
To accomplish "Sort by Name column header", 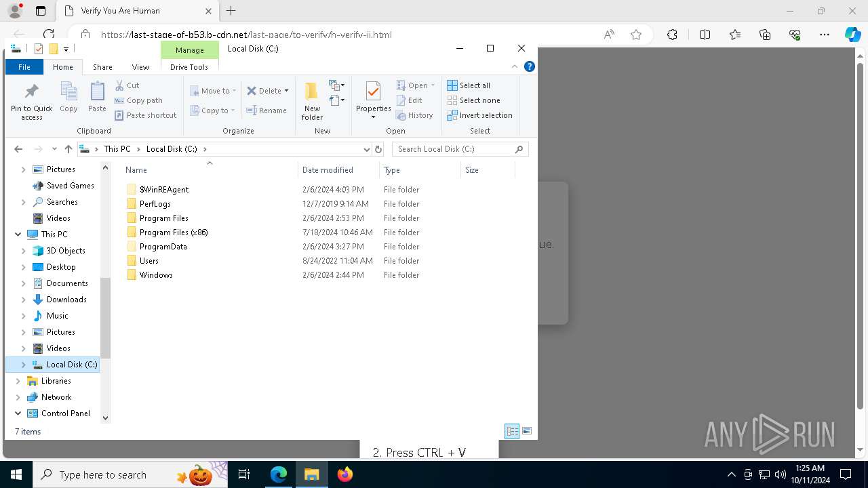I will (x=210, y=170).
